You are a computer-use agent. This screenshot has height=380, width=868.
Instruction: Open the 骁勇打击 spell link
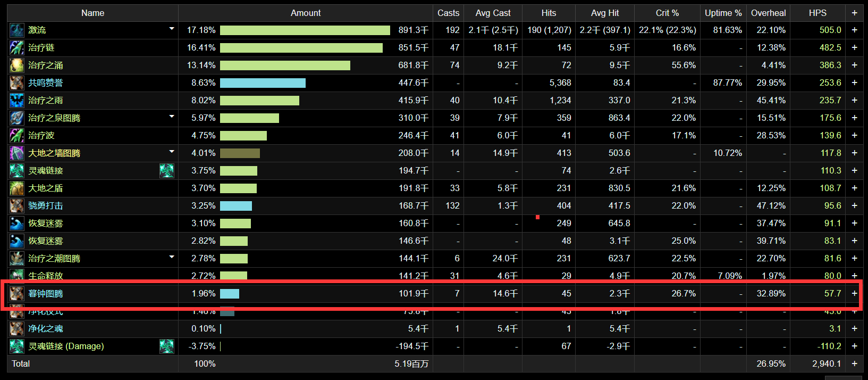click(x=46, y=206)
